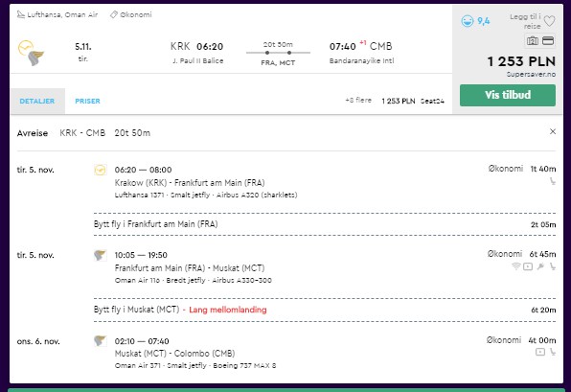Click the Krakow (KRK) - Frankfurt am Main (FRA) route

click(190, 182)
